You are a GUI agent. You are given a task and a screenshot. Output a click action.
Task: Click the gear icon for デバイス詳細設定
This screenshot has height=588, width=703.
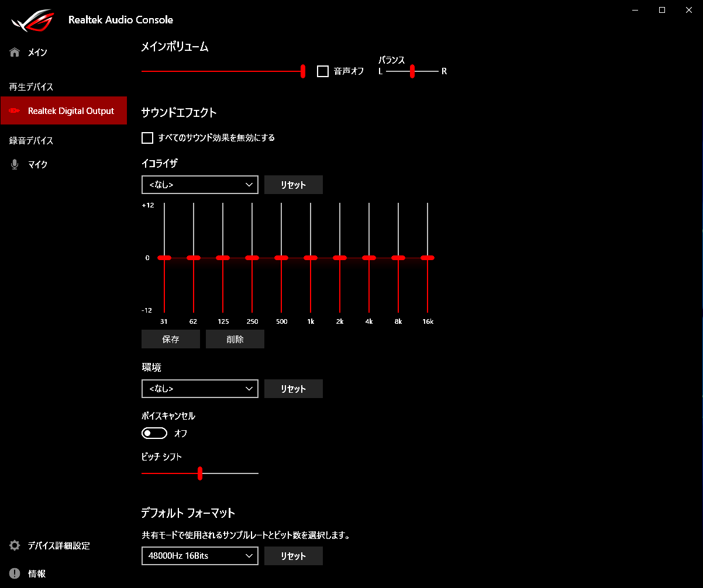point(15,546)
